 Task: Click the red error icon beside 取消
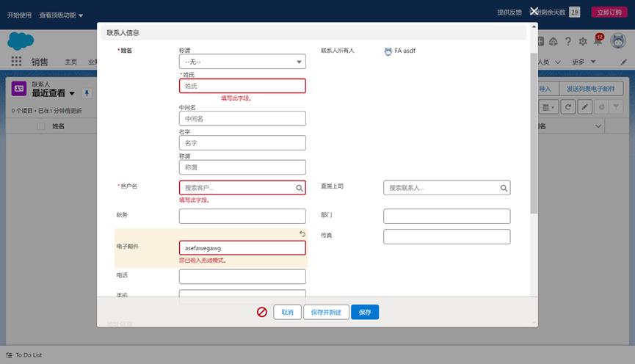[262, 312]
